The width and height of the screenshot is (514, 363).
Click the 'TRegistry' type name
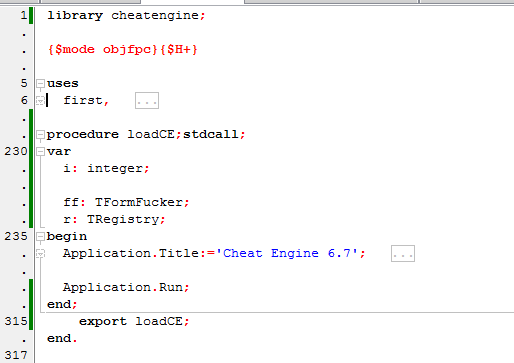pyautogui.click(x=123, y=220)
